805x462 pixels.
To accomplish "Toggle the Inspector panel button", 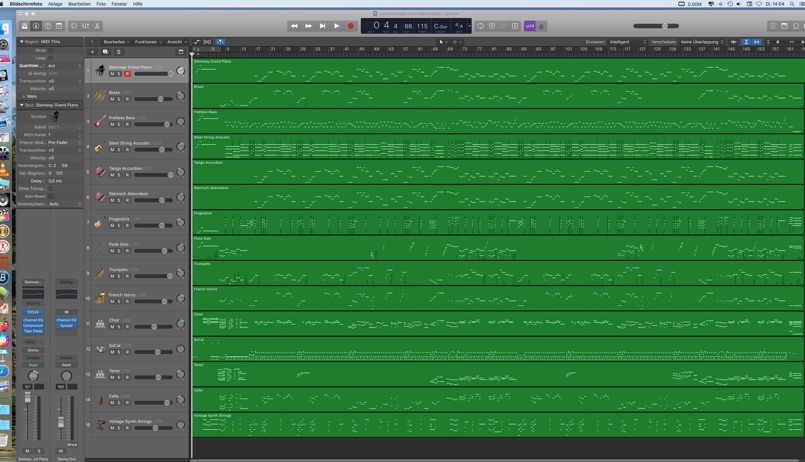I will point(36,26).
